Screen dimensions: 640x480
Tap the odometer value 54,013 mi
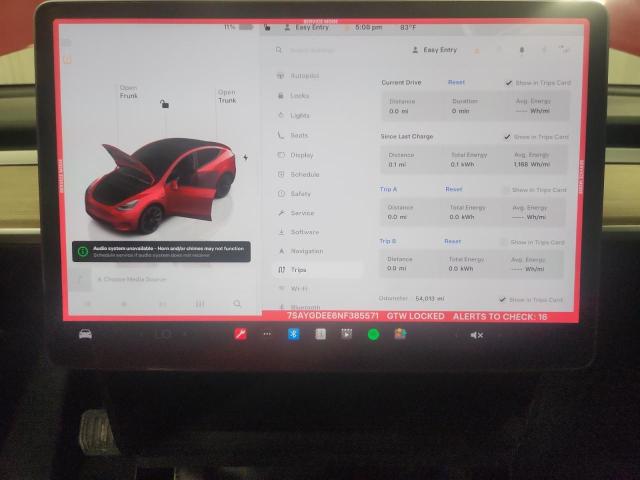[x=430, y=299]
